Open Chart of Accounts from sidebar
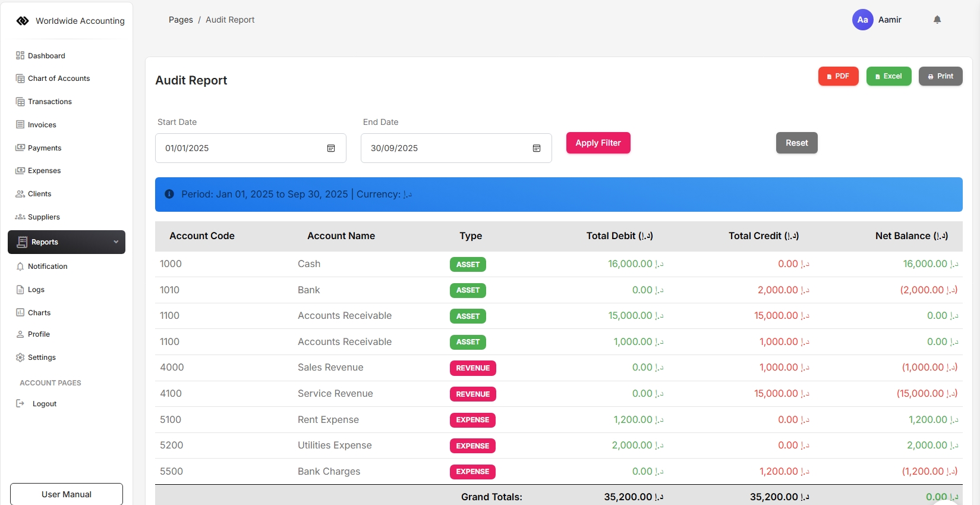 [x=58, y=79]
